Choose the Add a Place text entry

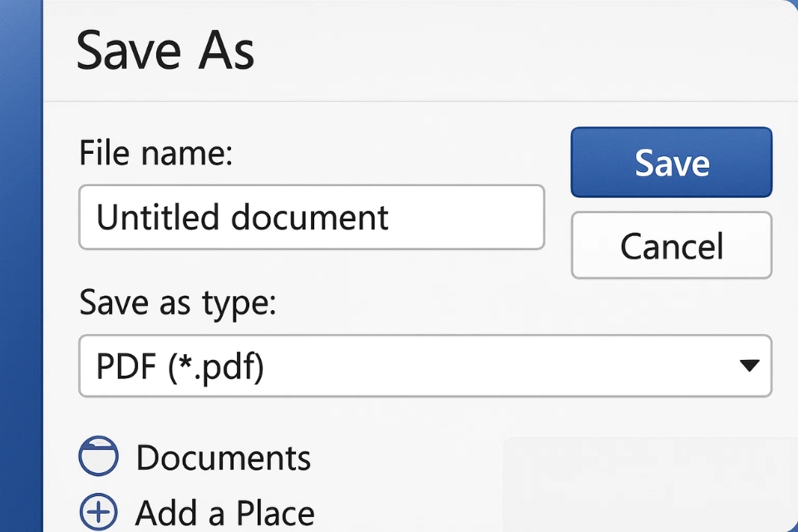(224, 512)
